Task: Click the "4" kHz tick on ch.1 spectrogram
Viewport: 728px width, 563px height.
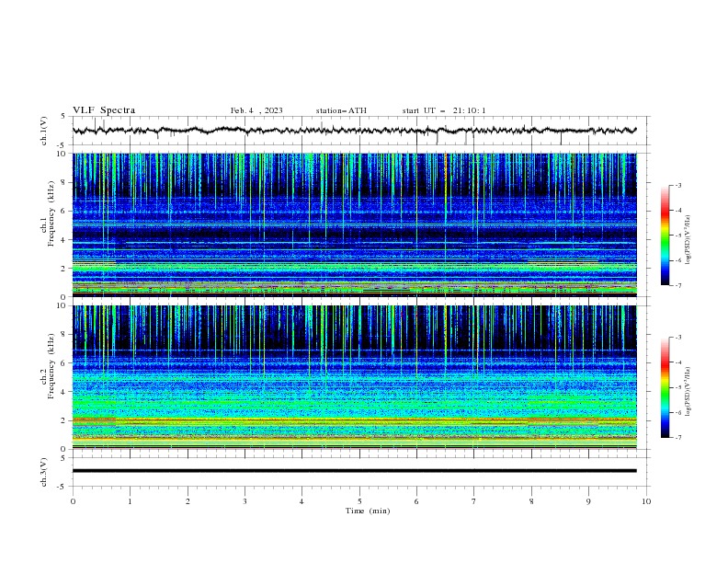Action: pos(64,240)
